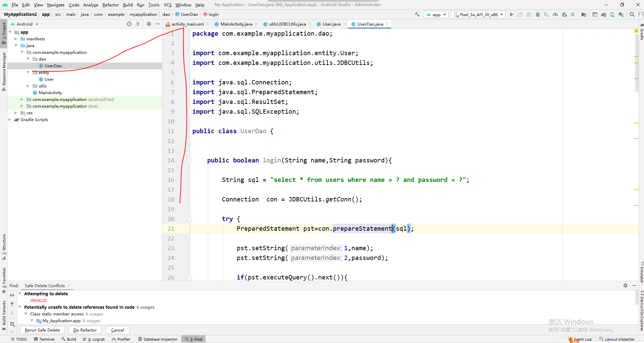Open the AVD Manager icon
Screen dimensions: 644x343
tap(612, 14)
